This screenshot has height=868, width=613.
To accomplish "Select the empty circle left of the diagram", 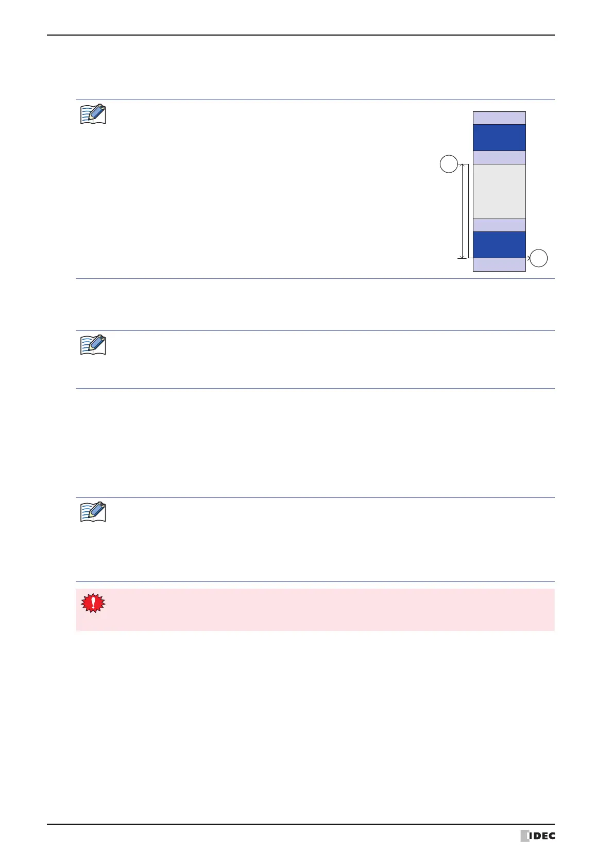I will point(449,164).
